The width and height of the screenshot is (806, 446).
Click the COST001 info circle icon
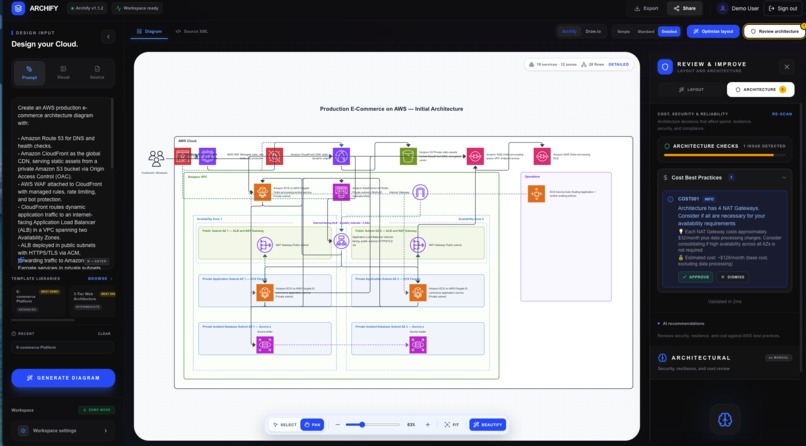click(x=670, y=199)
